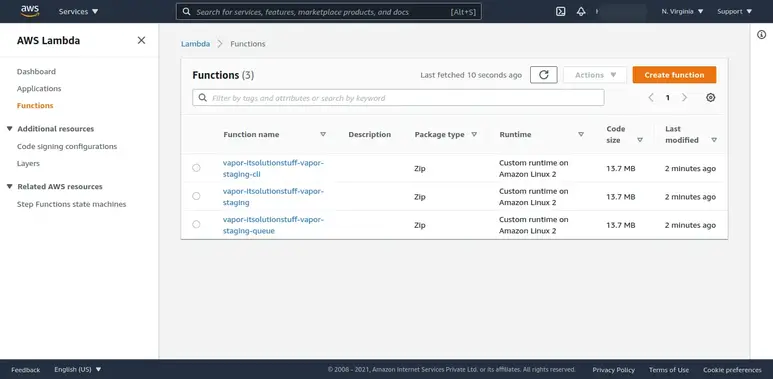
Task: Close the AWS Lambda sidebar
Action: 141,40
